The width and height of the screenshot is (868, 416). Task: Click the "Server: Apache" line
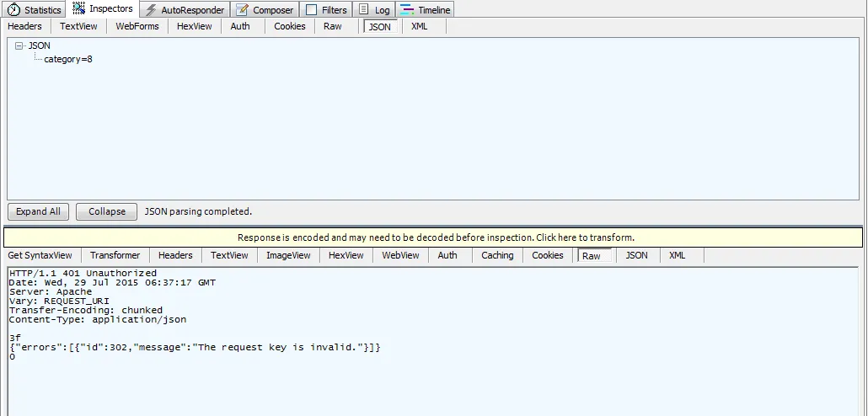(x=51, y=291)
